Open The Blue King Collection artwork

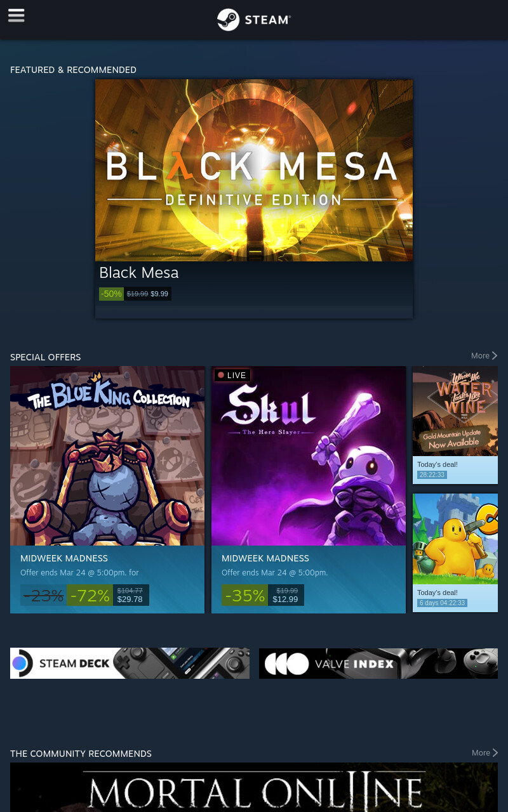tap(107, 455)
